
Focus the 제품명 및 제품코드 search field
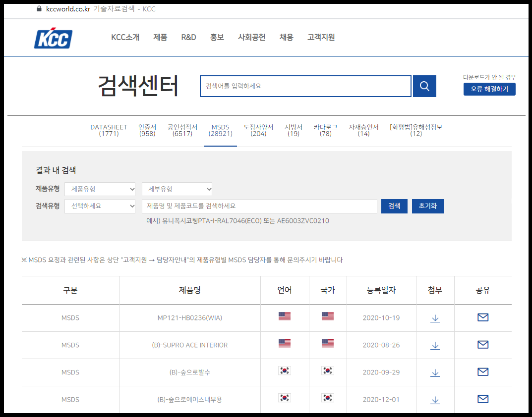click(x=259, y=206)
